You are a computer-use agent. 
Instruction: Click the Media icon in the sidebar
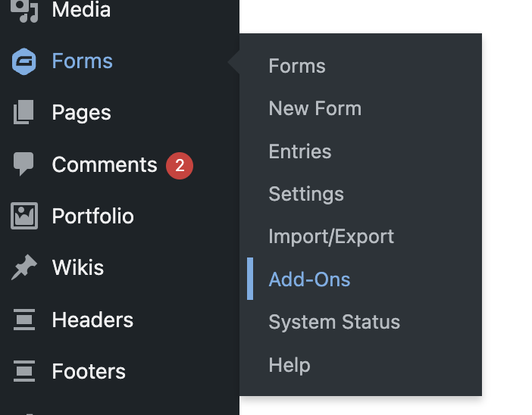pos(24,11)
